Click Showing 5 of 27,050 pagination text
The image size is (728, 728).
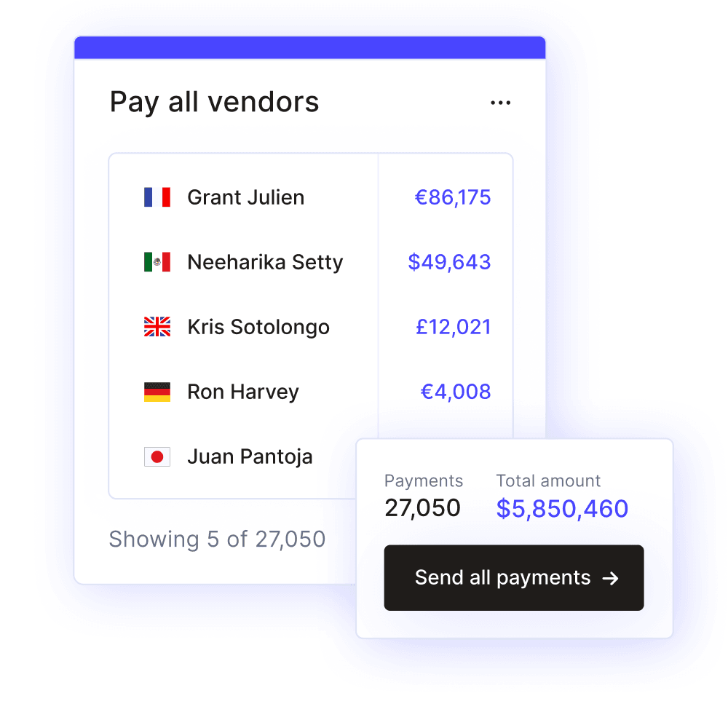(216, 539)
